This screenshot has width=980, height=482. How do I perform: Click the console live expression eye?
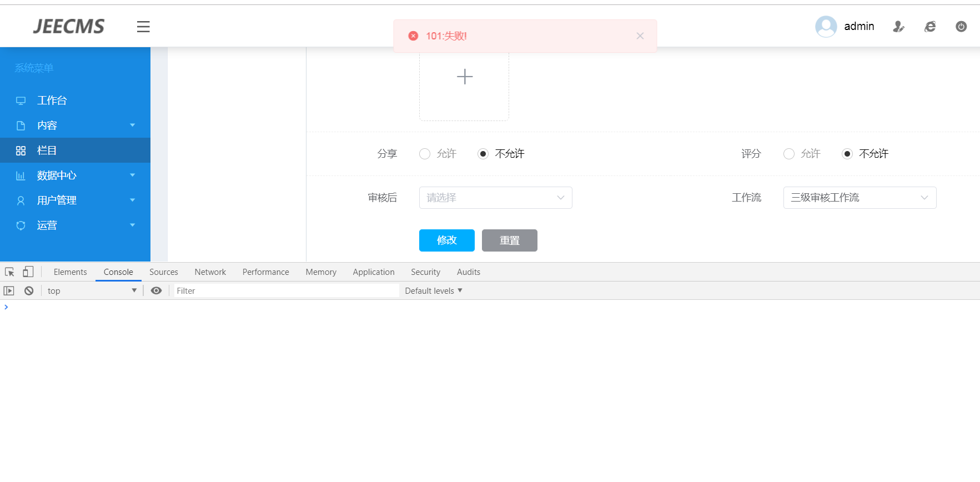[x=157, y=291]
